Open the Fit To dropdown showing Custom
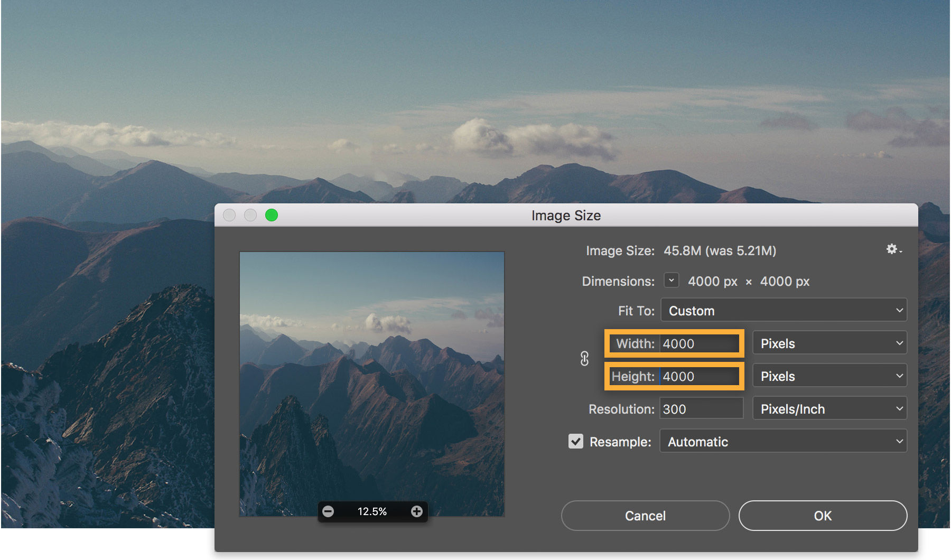This screenshot has height=560, width=951. 784,310
